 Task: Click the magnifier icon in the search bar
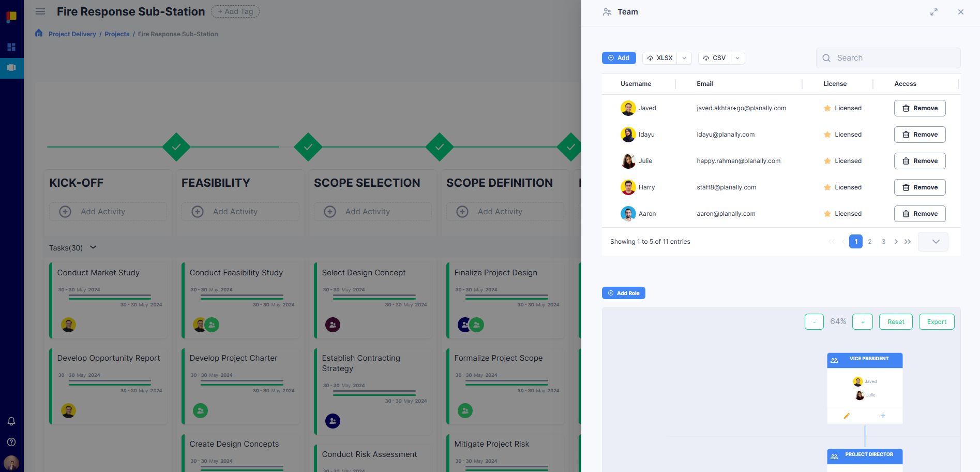(826, 58)
